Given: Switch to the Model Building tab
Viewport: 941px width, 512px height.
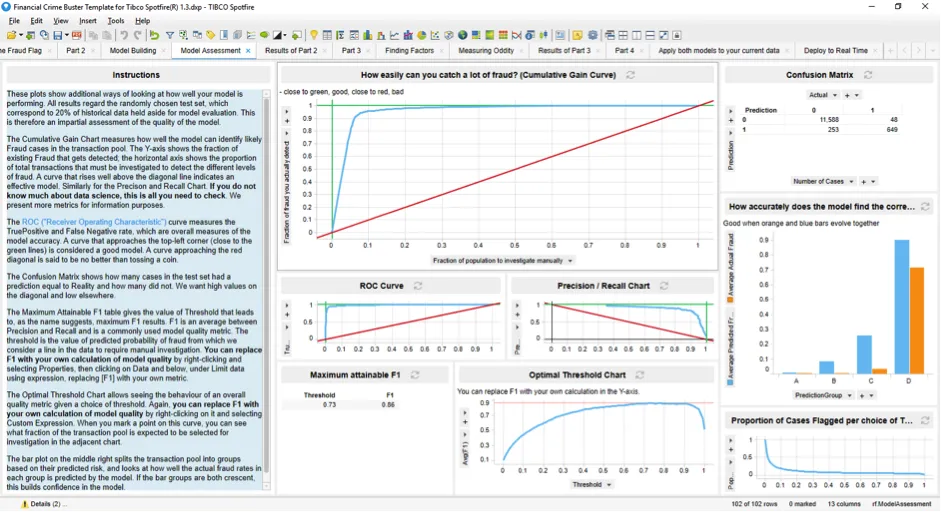Looking at the screenshot, I should click(133, 50).
